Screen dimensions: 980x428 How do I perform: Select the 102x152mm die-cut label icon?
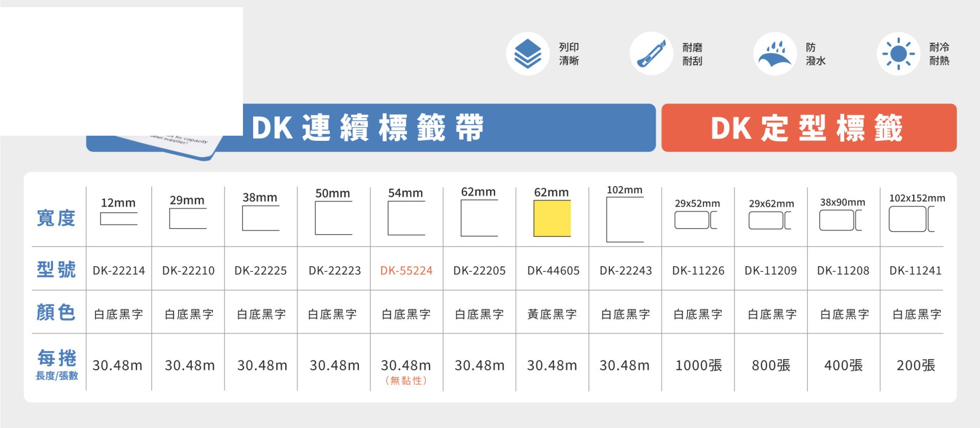912,219
